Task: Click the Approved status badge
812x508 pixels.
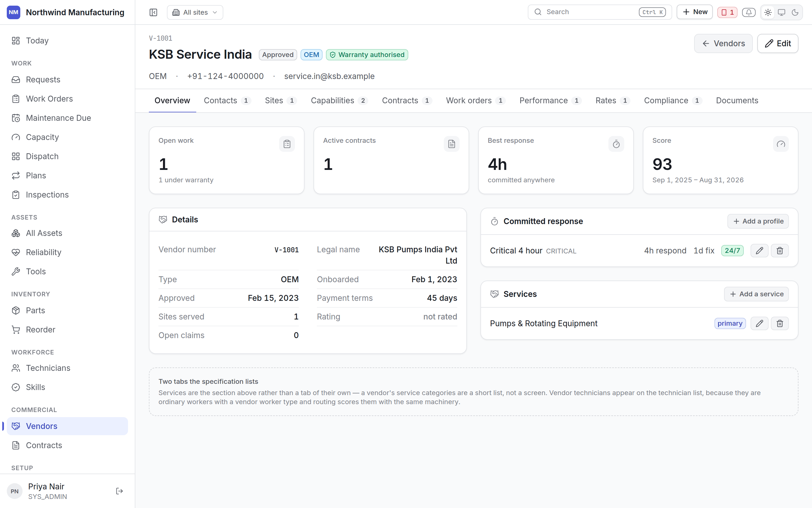Action: (x=278, y=55)
